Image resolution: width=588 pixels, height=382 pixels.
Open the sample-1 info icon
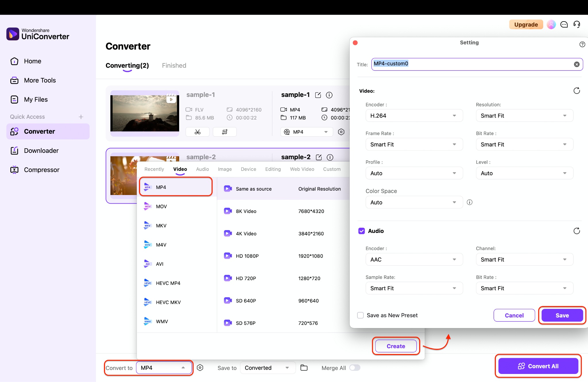(329, 95)
